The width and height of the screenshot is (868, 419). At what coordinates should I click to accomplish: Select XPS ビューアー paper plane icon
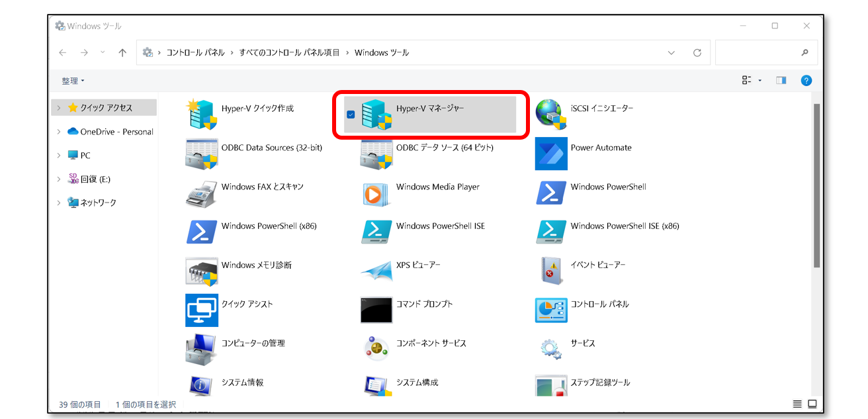point(376,271)
